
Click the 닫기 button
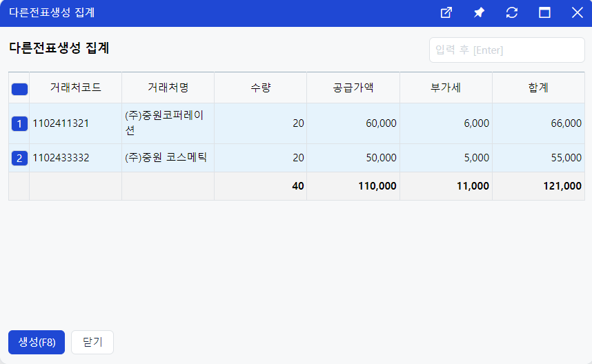(x=92, y=342)
